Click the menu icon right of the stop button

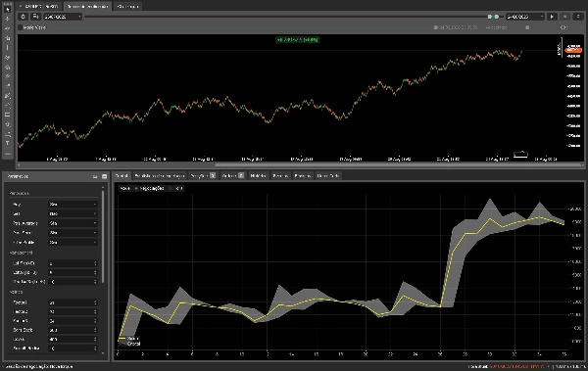click(x=578, y=17)
